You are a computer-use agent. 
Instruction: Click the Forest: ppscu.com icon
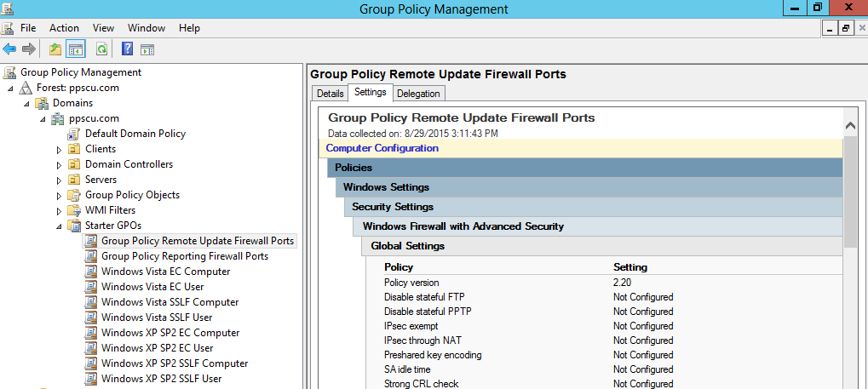coord(26,88)
